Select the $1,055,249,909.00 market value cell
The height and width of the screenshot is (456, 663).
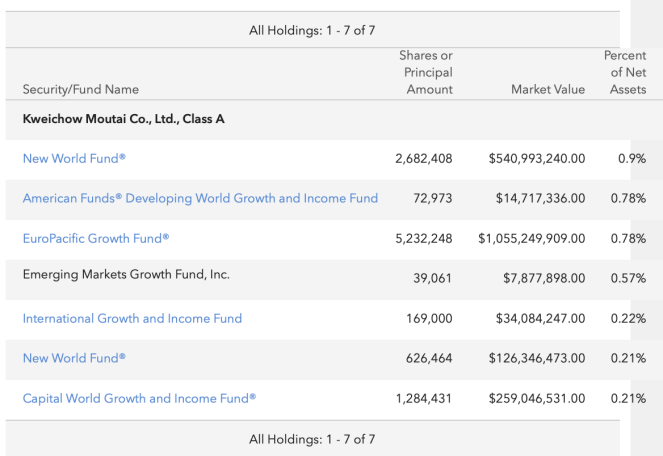pos(531,238)
